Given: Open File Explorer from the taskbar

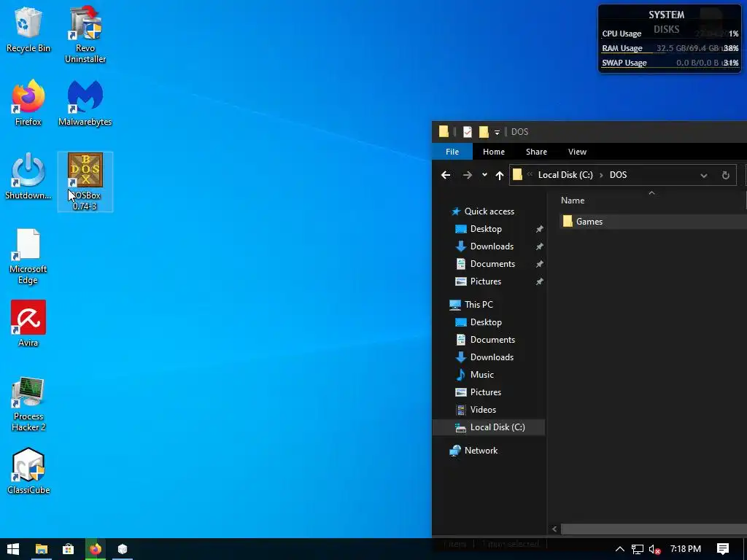Looking at the screenshot, I should coord(42,549).
